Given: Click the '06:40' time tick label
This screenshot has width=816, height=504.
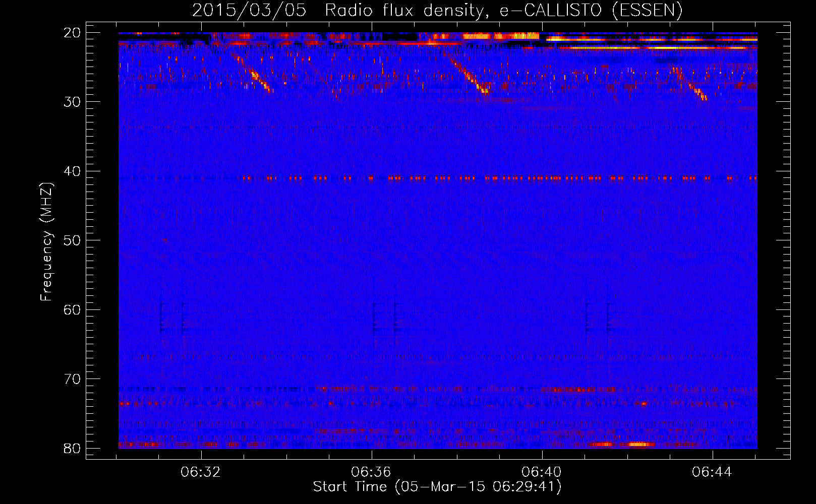Looking at the screenshot, I should point(541,472).
